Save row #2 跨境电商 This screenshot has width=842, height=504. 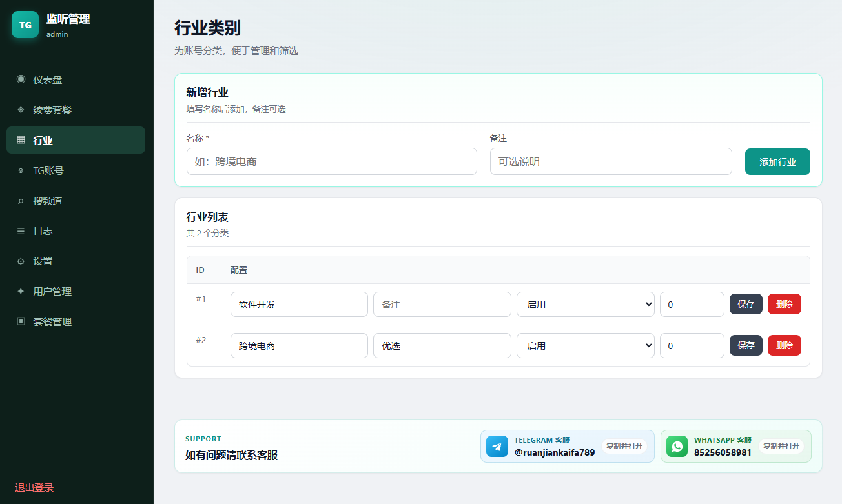point(746,345)
